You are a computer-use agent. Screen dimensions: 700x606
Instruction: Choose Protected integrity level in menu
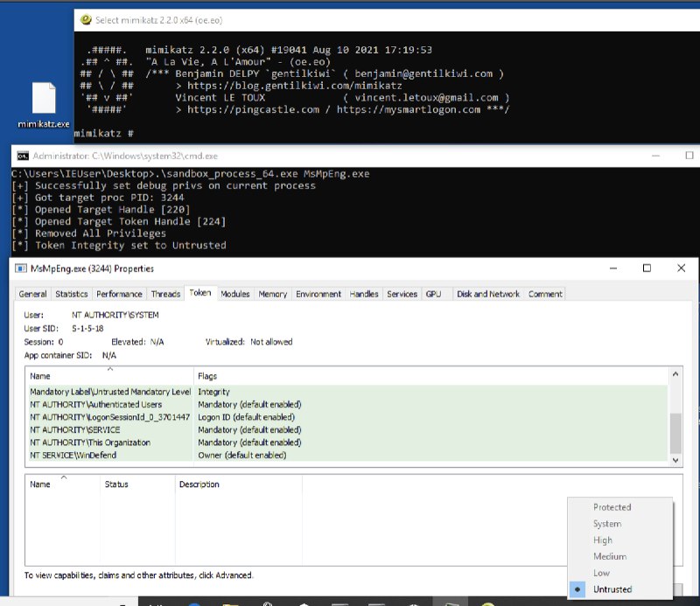(620, 507)
